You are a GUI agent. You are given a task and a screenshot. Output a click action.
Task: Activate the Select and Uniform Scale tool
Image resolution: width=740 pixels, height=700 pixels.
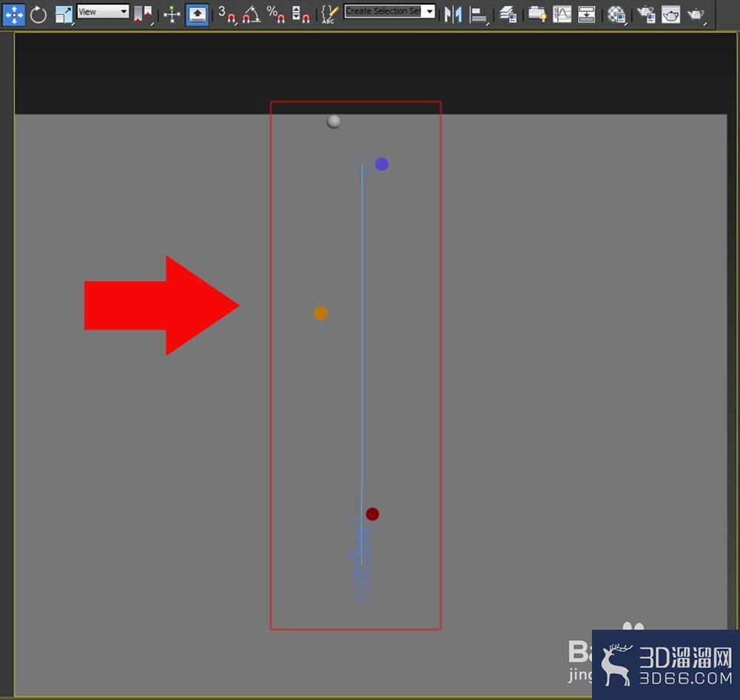[x=63, y=15]
